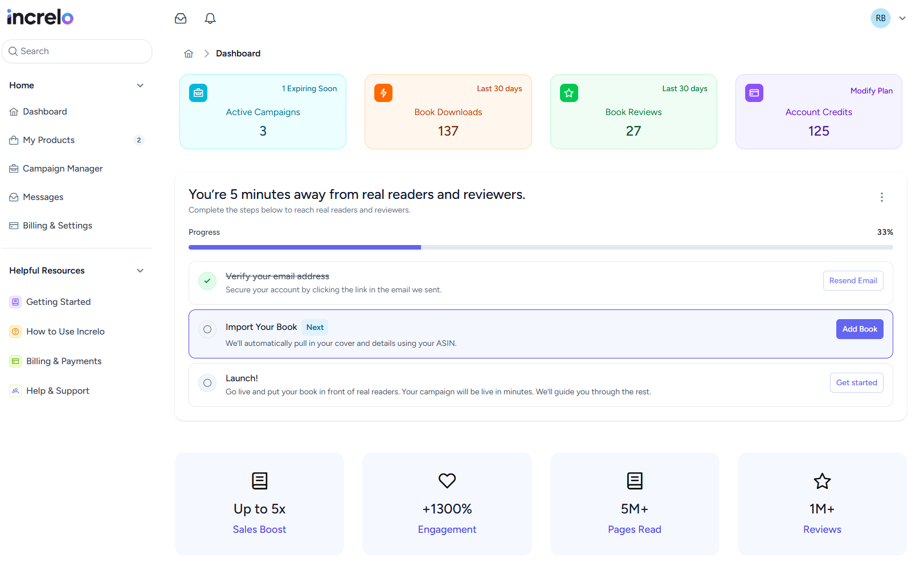Click the Resend Email button
The width and height of the screenshot is (924, 571).
[x=853, y=280]
